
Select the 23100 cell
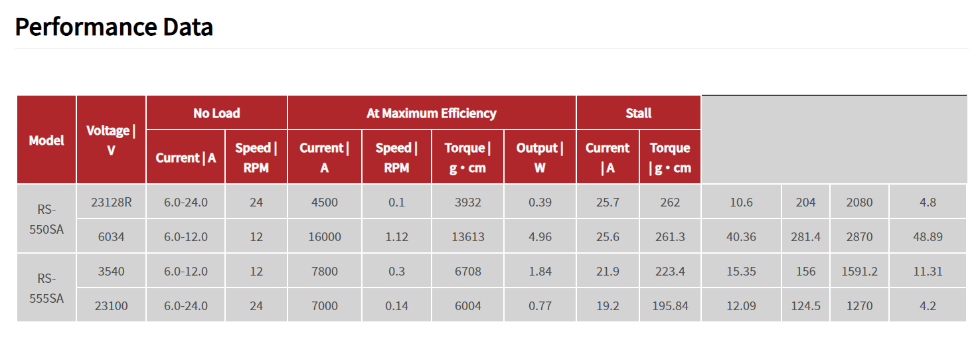(x=111, y=306)
